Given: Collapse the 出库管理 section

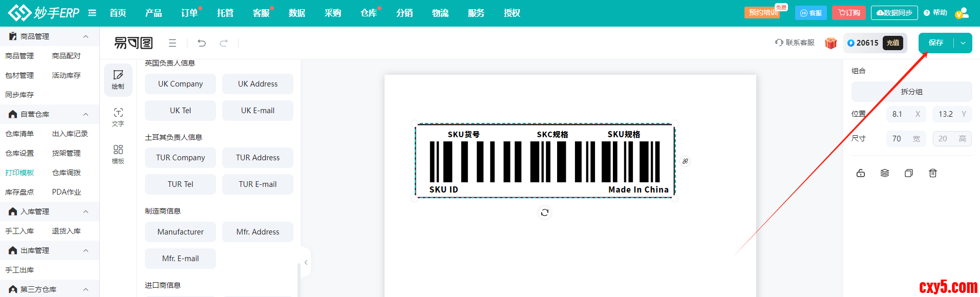Looking at the screenshot, I should [86, 250].
